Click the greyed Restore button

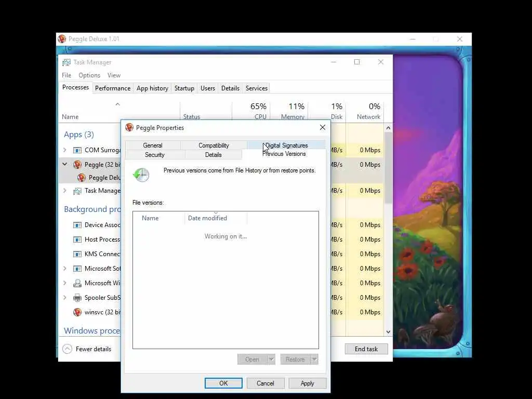coord(295,360)
